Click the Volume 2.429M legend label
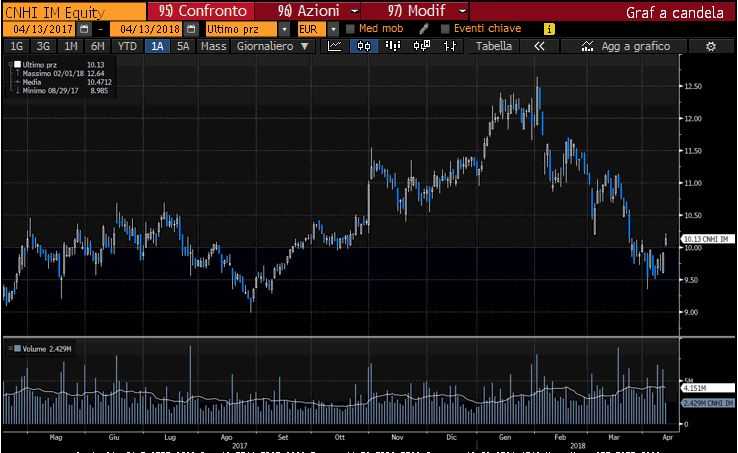The image size is (738, 453). (x=47, y=349)
